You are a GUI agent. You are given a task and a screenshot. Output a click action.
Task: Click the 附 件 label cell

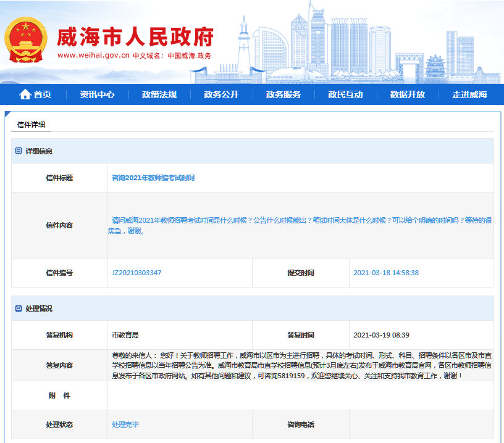(x=59, y=395)
